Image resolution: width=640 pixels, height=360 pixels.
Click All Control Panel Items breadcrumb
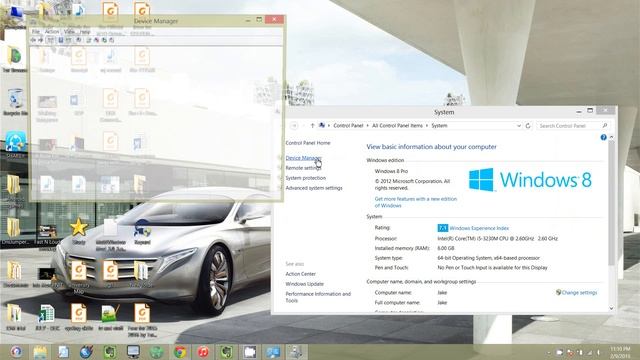pos(397,126)
